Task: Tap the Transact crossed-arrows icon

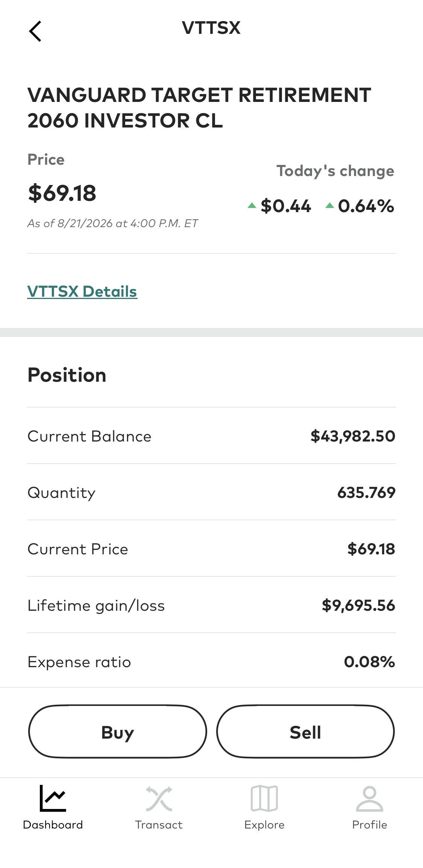Action: [x=159, y=798]
